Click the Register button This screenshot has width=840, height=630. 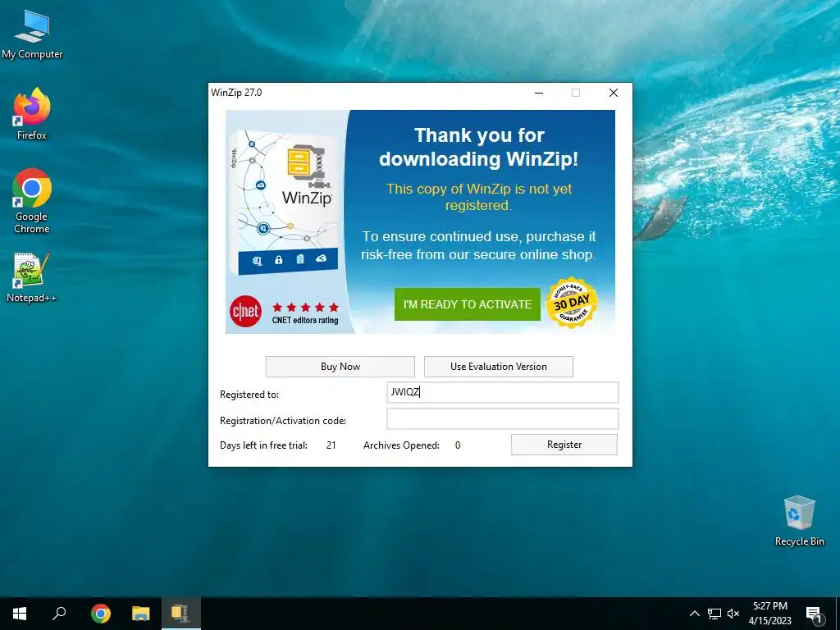(x=564, y=445)
